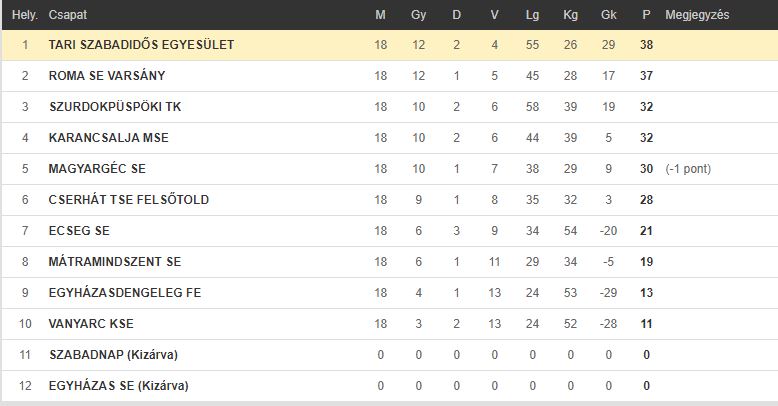This screenshot has height=406, width=778.
Task: Open TARI SZABADIDŐS EGYESÜLET team link
Action: click(x=141, y=45)
